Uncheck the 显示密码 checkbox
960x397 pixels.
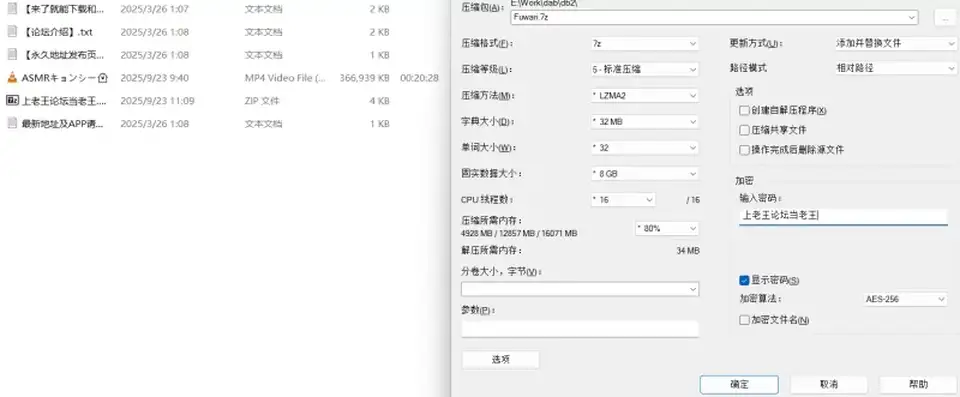click(x=744, y=281)
